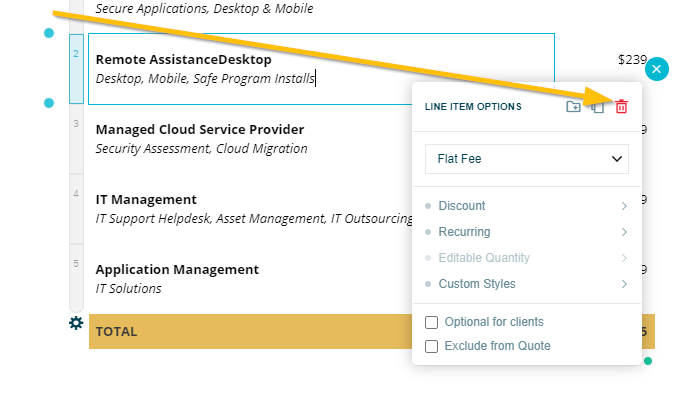Screen dimensions: 692x399
Task: Close the options panel with the teal X
Action: (x=656, y=69)
